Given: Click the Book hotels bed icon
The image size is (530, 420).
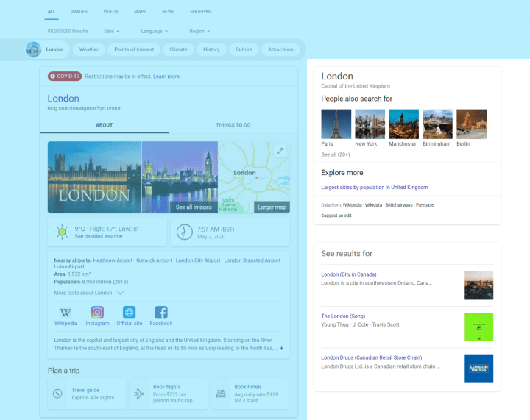Looking at the screenshot, I should [x=220, y=394].
